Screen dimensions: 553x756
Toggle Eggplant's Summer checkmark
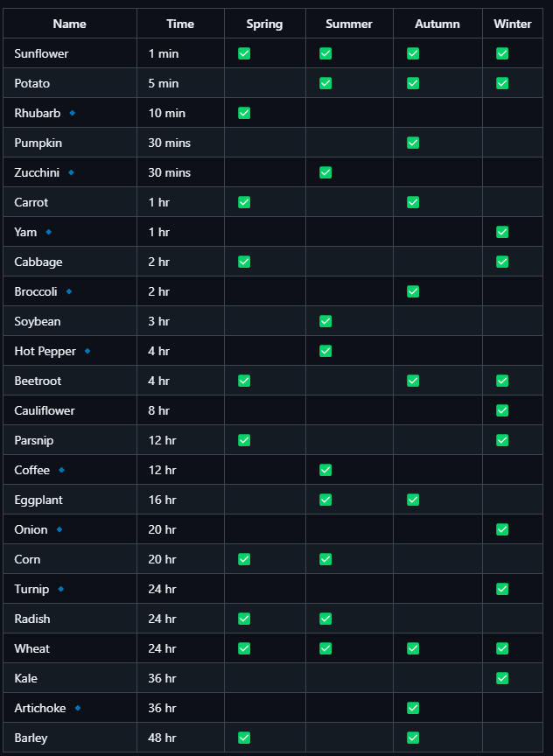coord(325,500)
